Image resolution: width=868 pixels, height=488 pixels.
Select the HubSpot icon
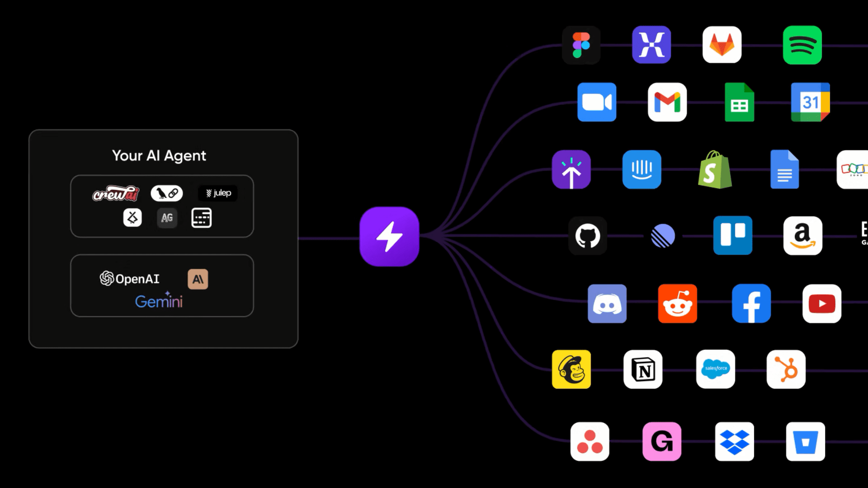coord(786,369)
